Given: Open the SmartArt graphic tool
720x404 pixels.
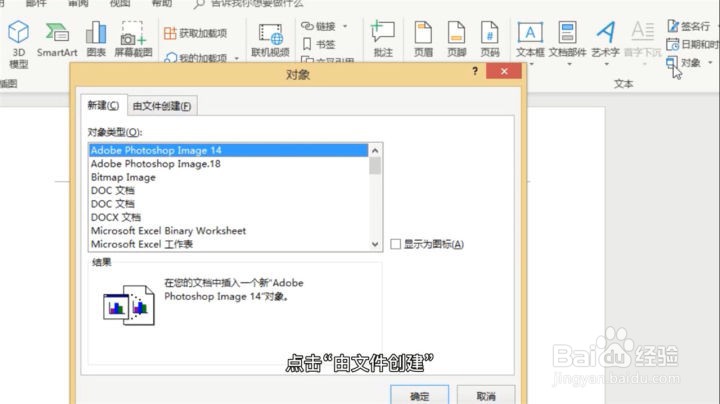Looking at the screenshot, I should tap(57, 40).
